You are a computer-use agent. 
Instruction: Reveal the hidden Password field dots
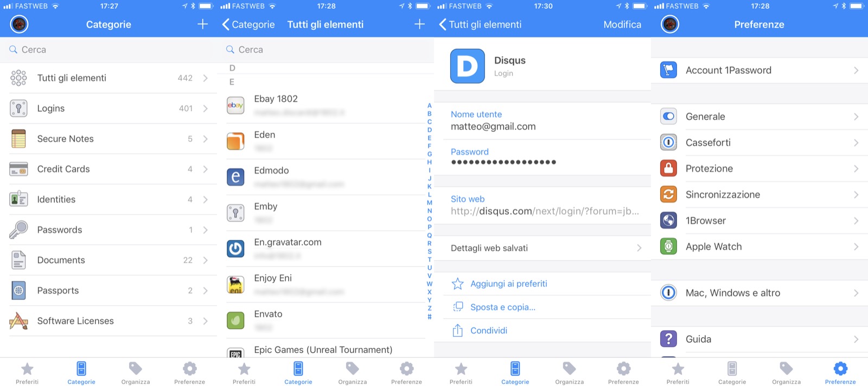503,162
